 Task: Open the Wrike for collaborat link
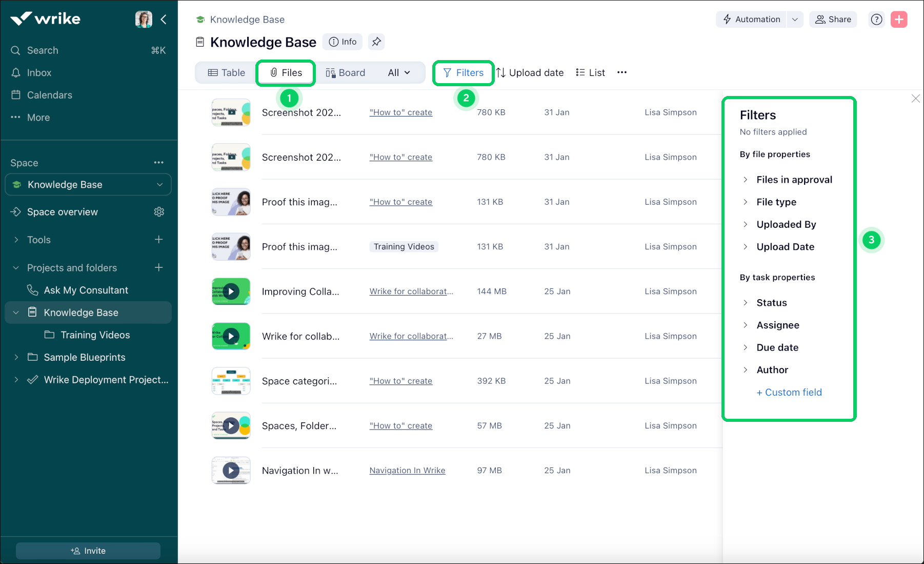411,291
